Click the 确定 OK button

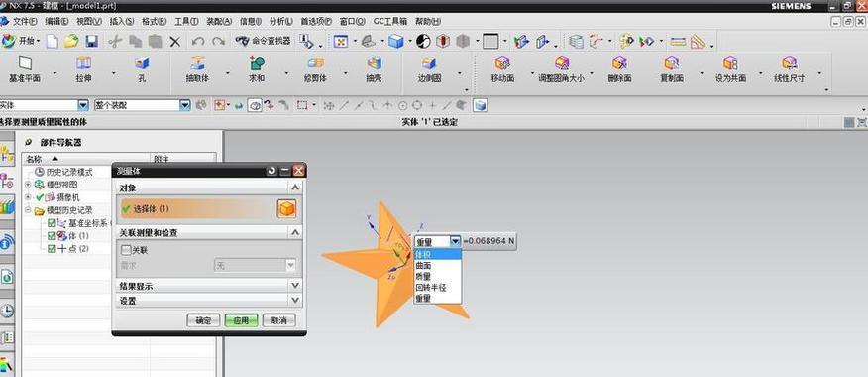(203, 320)
